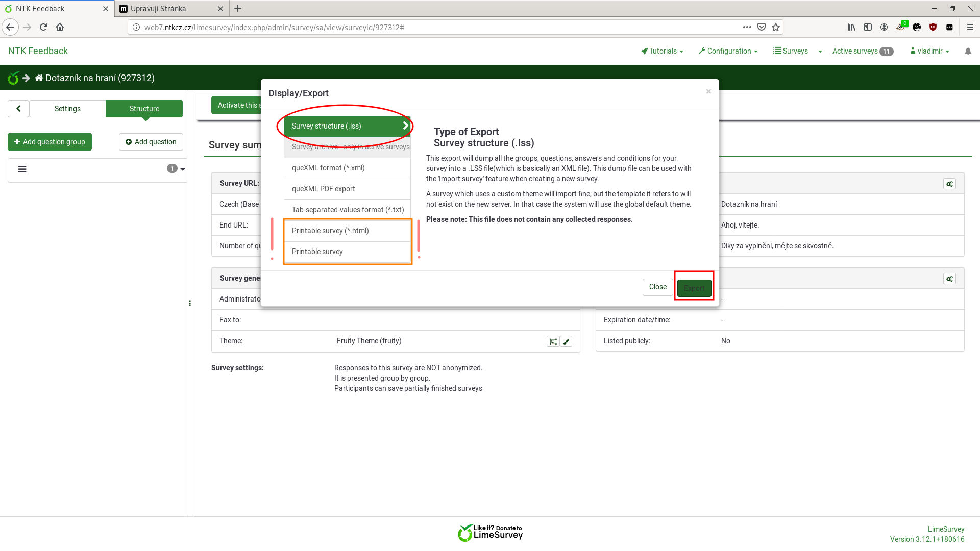
Task: Switch to the Settings tab
Action: coord(67,109)
